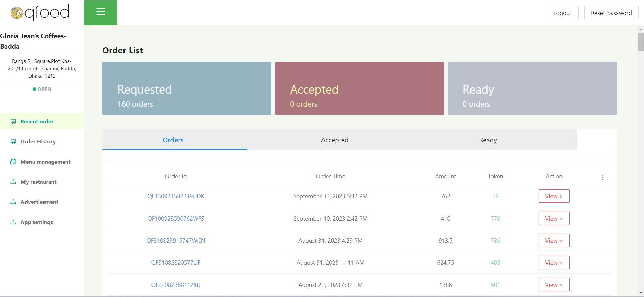Click the Menu management icon
This screenshot has width=644, height=297.
13,162
